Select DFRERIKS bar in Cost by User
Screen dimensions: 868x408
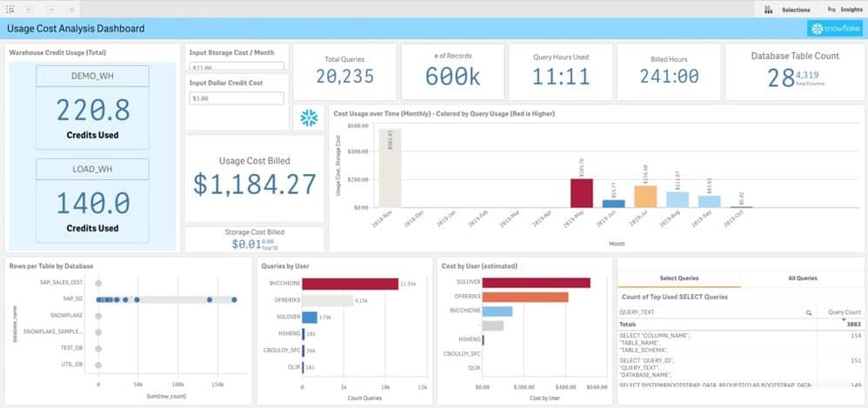(525, 297)
